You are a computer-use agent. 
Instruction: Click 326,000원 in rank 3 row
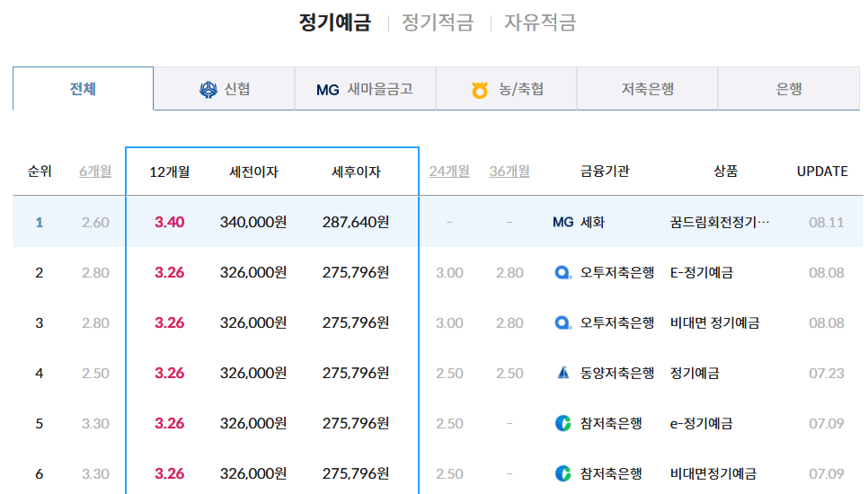click(253, 323)
